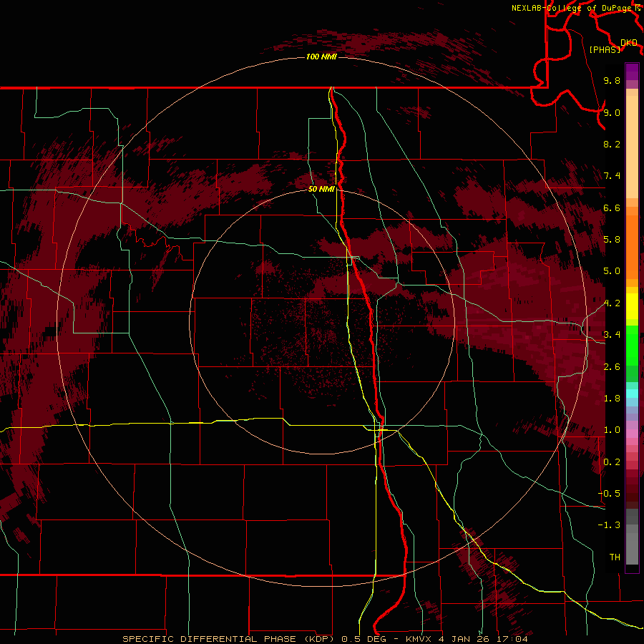
Task: Click the 4 JAN 26 17:04 timestamp
Action: click(x=483, y=639)
